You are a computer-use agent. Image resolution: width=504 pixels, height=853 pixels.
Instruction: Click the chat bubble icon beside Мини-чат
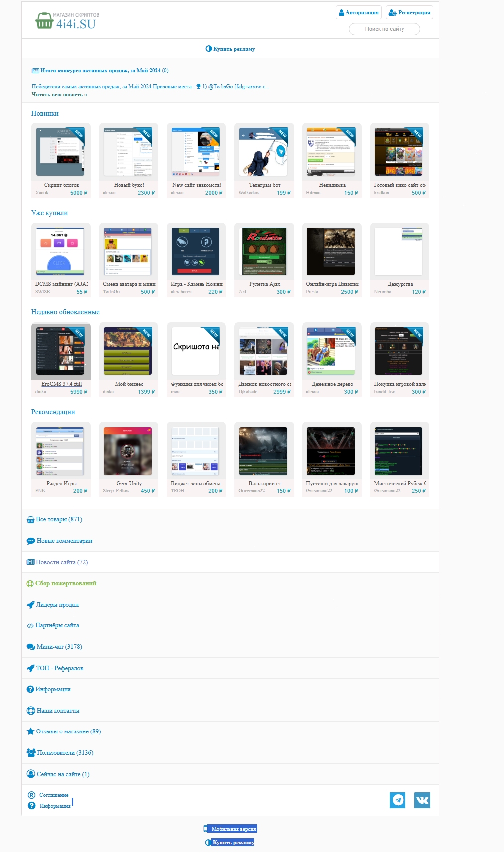31,647
